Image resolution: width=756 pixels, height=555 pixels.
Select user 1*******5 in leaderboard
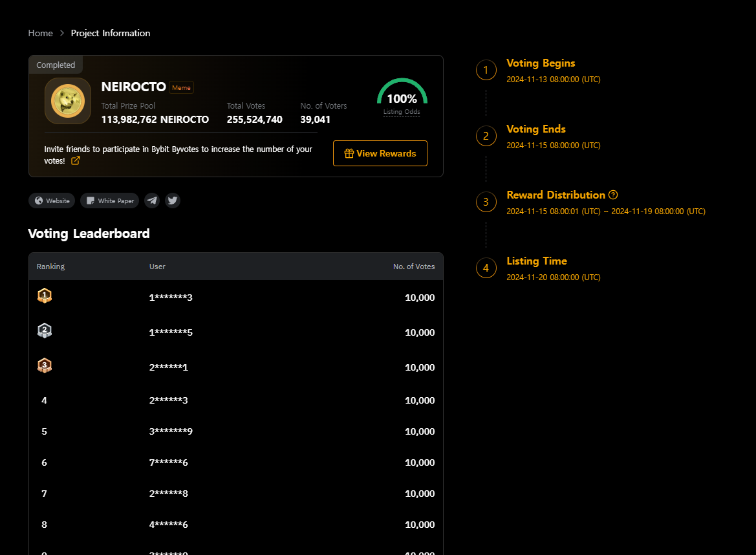(x=171, y=332)
